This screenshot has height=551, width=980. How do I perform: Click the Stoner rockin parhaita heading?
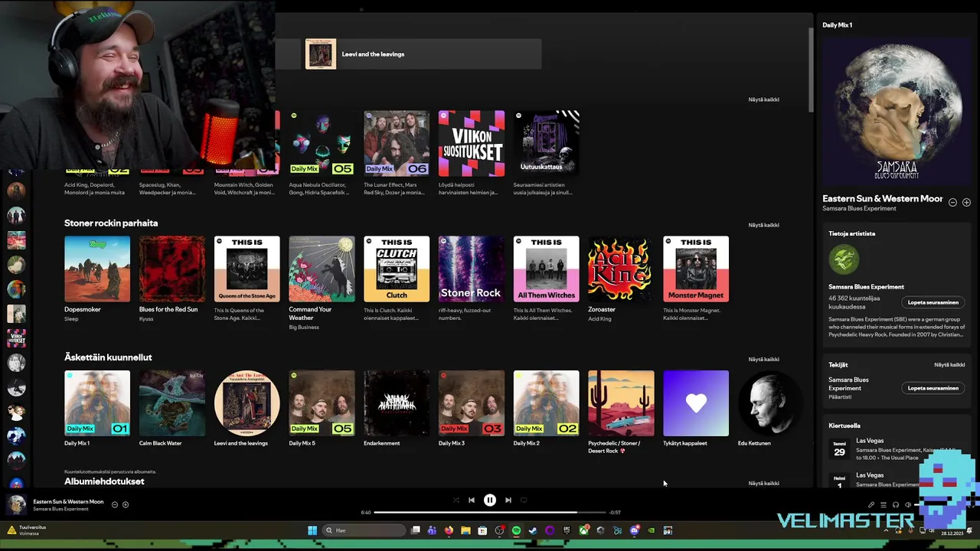111,223
